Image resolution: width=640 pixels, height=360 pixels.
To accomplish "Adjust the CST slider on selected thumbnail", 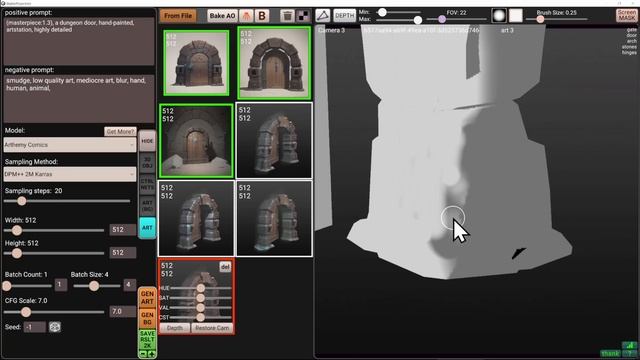I will point(200,317).
